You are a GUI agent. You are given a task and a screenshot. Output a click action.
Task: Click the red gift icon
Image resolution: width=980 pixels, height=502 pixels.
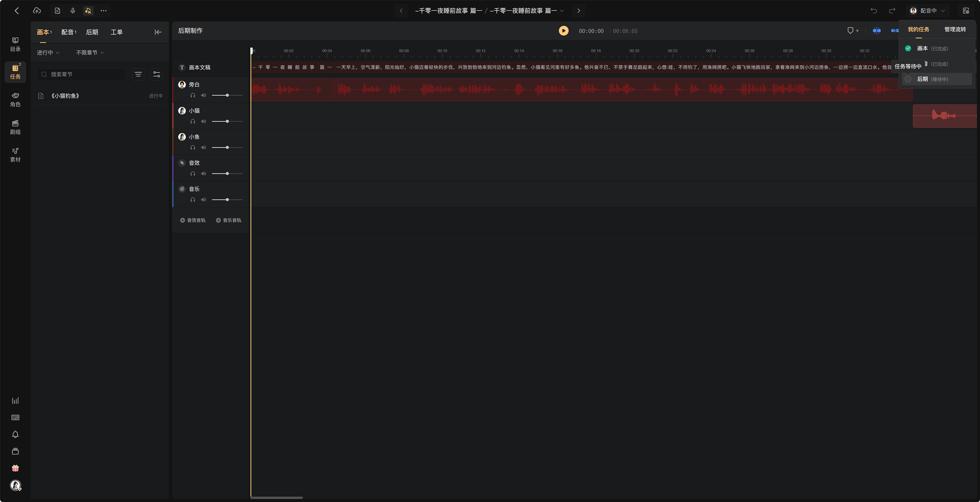pos(15,468)
